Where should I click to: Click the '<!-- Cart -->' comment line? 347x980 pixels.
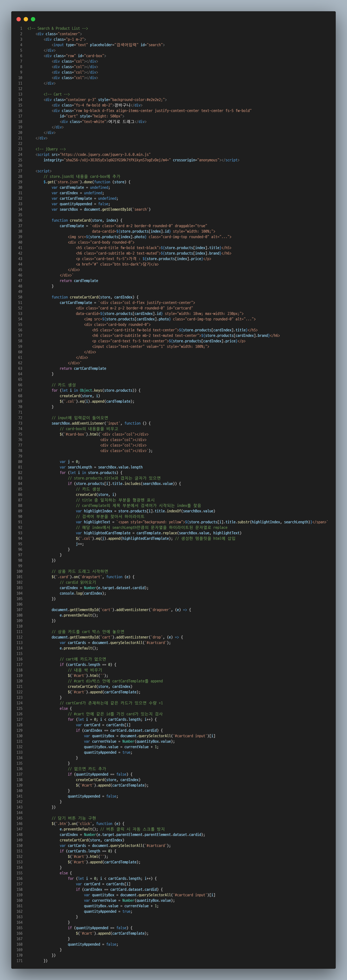56,94
